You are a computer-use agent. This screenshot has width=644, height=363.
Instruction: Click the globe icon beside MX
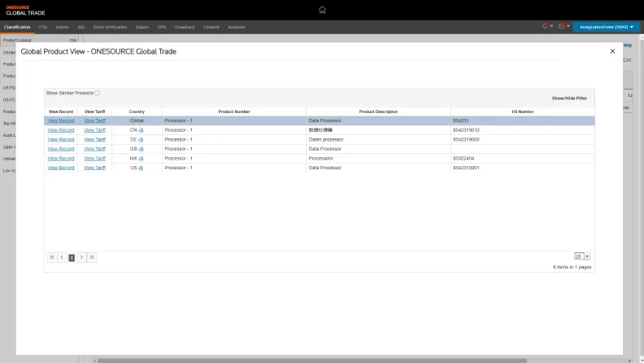pyautogui.click(x=141, y=159)
